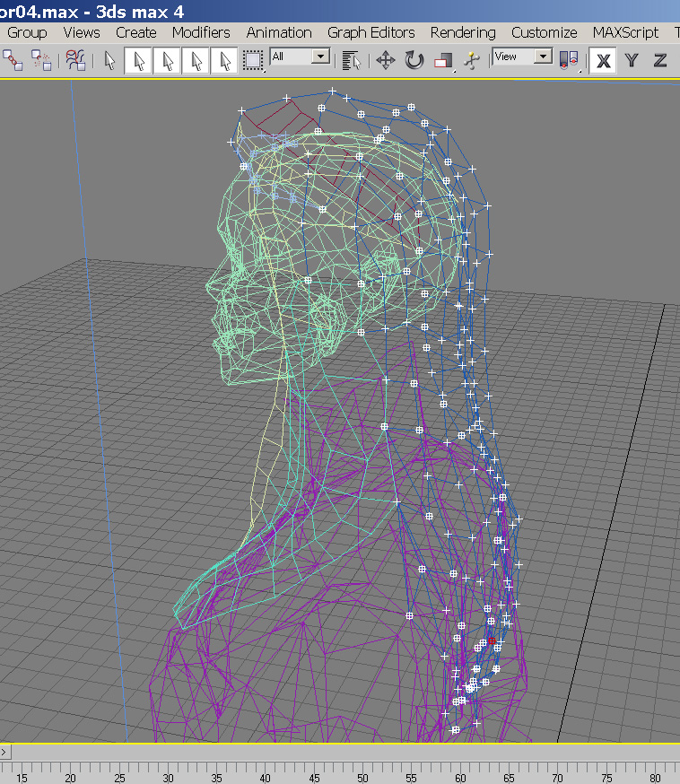This screenshot has height=784, width=680.
Task: Click the rectangular selection region icon
Action: pos(253,60)
